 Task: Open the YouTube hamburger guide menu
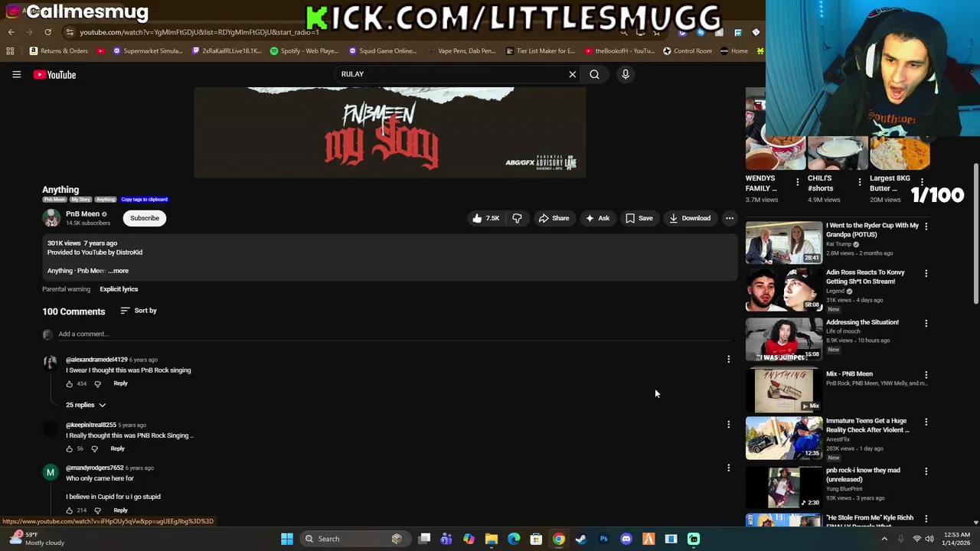pos(16,74)
